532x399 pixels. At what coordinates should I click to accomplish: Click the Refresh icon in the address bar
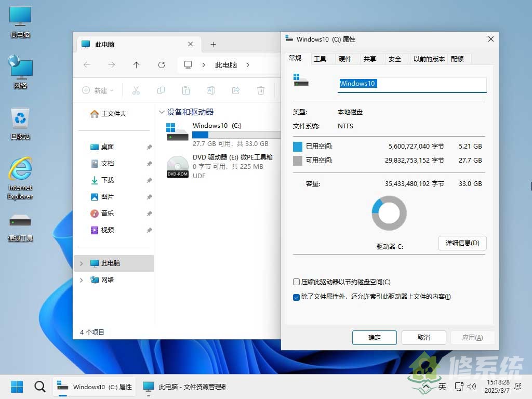coord(160,64)
